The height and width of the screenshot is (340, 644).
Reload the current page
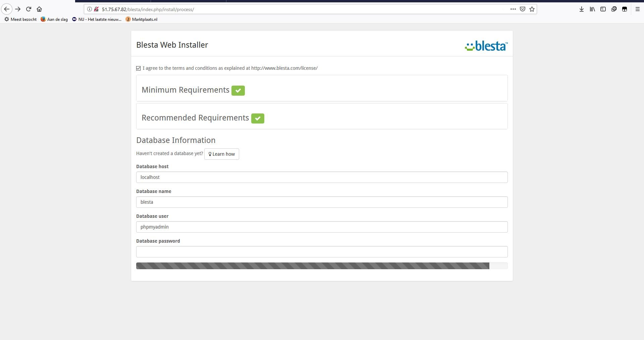coord(29,9)
